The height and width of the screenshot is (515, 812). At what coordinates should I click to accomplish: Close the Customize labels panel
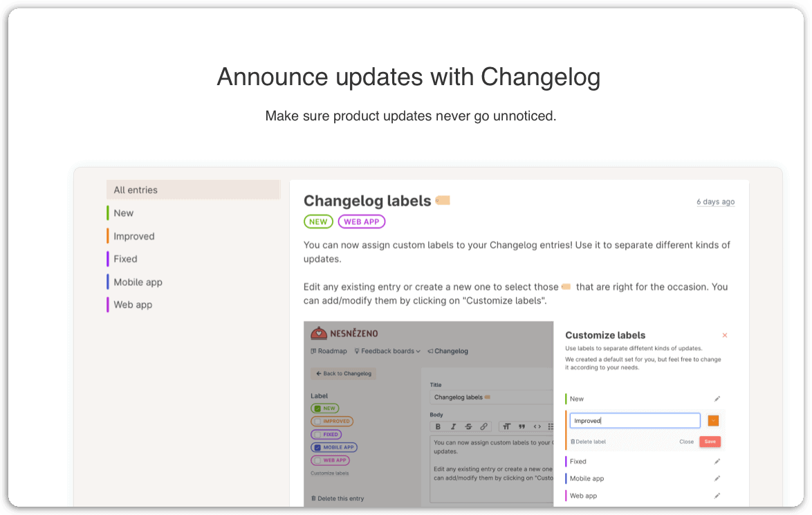tap(725, 336)
